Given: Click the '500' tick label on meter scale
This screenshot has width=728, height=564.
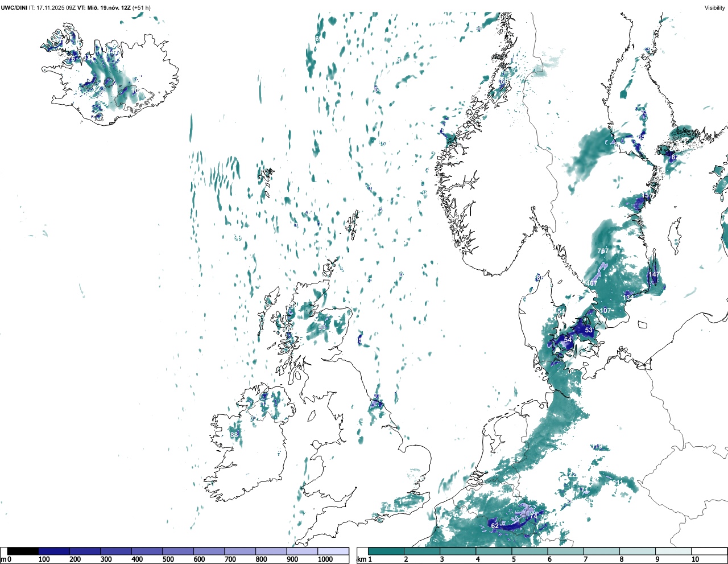Looking at the screenshot, I should coord(168,559).
